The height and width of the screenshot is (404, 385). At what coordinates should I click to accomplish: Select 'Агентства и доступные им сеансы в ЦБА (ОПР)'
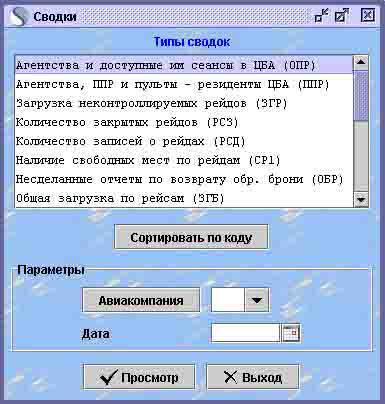click(x=184, y=65)
